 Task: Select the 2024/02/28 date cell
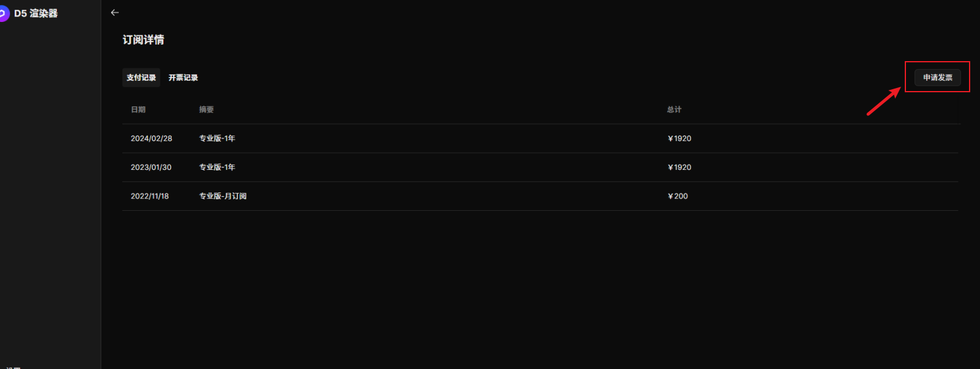pyautogui.click(x=151, y=139)
